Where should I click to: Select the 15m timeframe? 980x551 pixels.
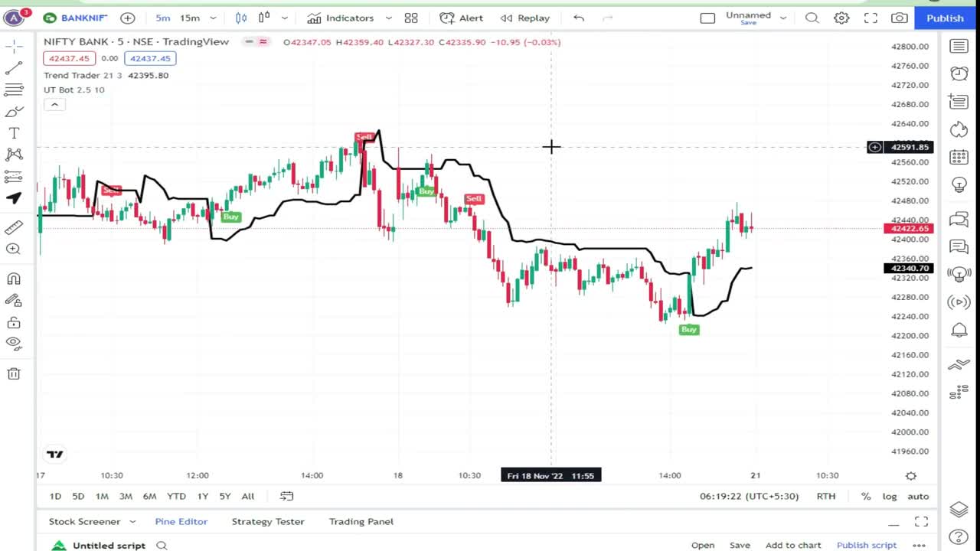click(190, 18)
